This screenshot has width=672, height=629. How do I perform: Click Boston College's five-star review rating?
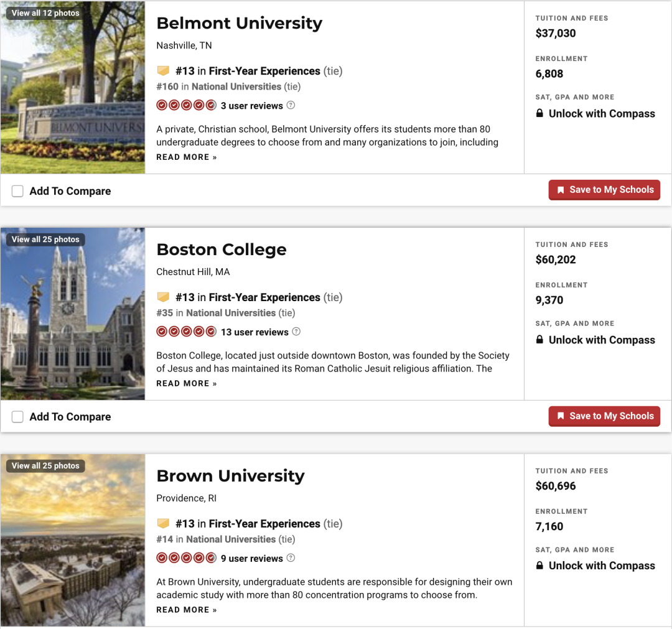coord(187,332)
